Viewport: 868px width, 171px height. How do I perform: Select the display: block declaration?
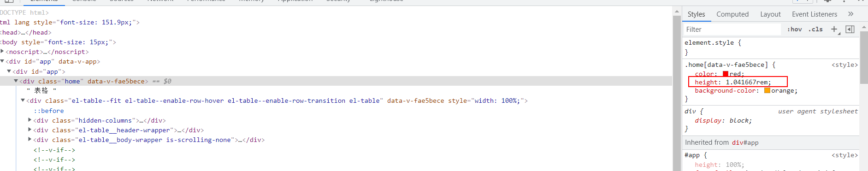(723, 120)
